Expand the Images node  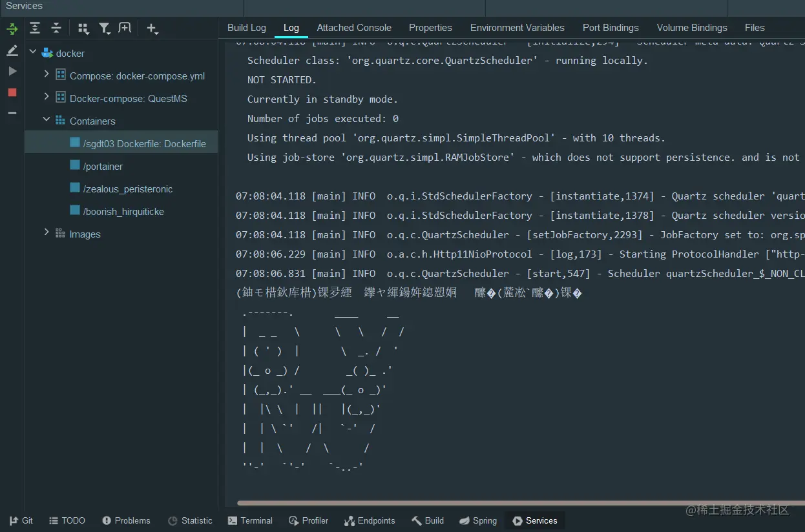click(46, 233)
